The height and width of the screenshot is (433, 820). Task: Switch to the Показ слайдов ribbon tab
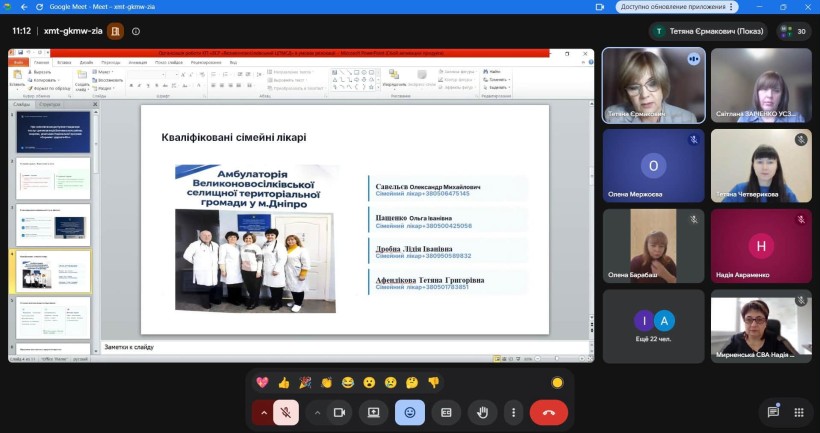168,62
